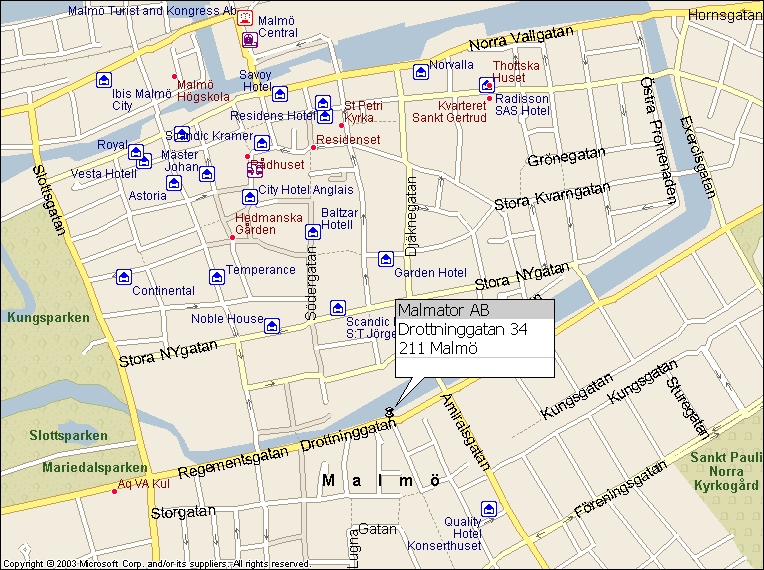This screenshot has width=764, height=570.
Task: Click the Thottska Huset label
Action: pos(516,72)
